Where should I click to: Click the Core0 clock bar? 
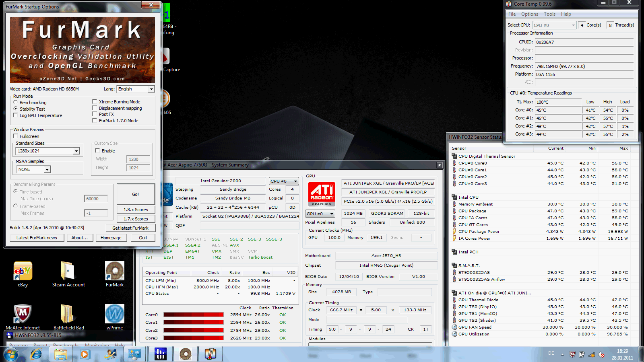click(194, 315)
